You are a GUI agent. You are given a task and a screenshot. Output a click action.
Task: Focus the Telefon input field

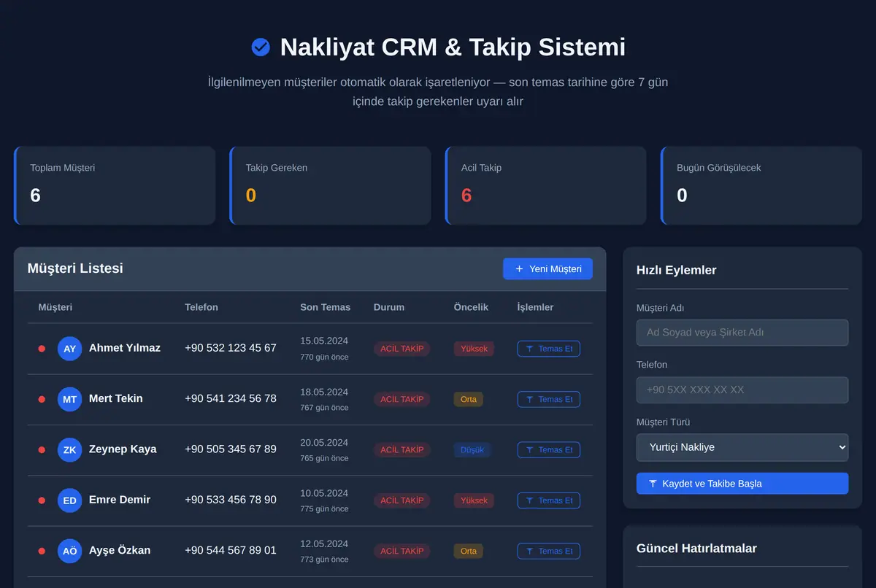coord(742,390)
